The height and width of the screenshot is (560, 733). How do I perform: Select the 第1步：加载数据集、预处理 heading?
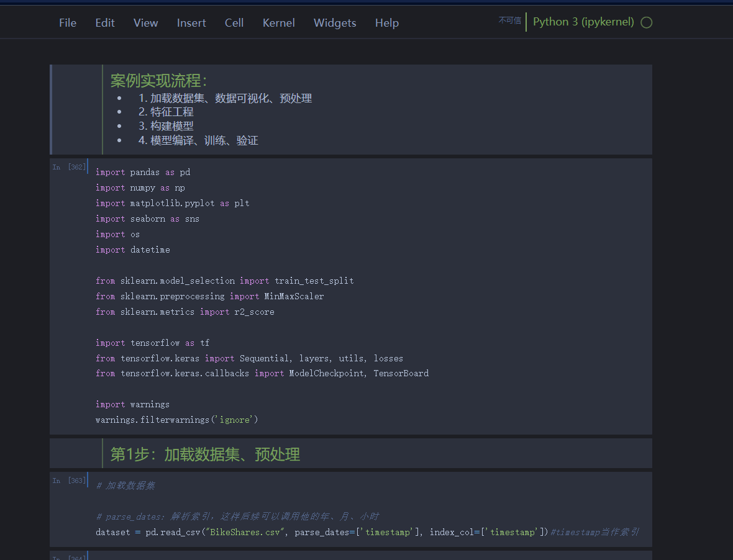pyautogui.click(x=205, y=454)
